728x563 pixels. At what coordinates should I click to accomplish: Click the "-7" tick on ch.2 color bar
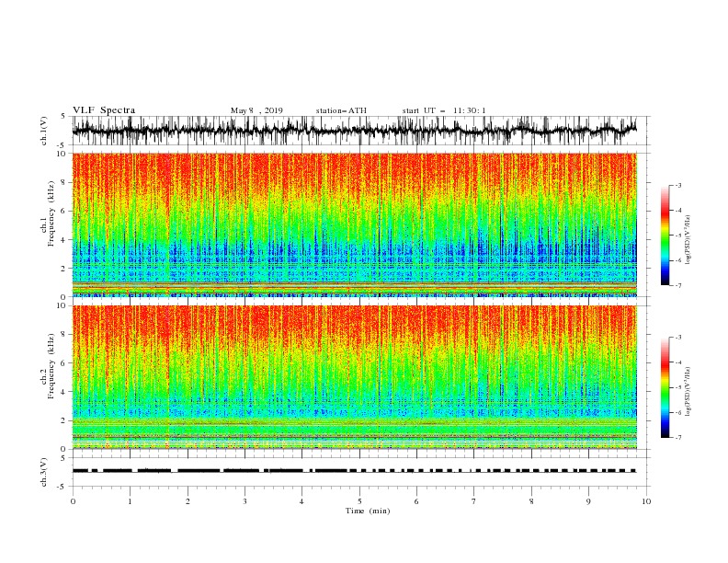tap(678, 438)
